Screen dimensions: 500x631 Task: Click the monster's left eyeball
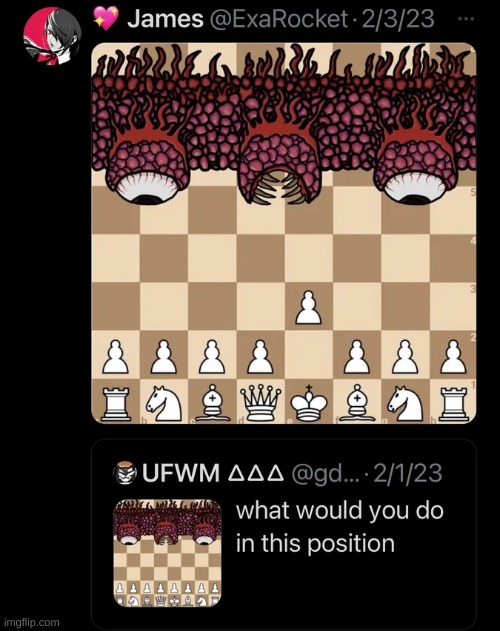click(149, 188)
